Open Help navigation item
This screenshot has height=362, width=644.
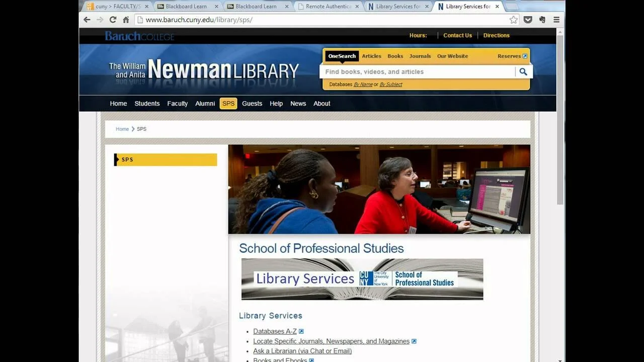(x=276, y=104)
